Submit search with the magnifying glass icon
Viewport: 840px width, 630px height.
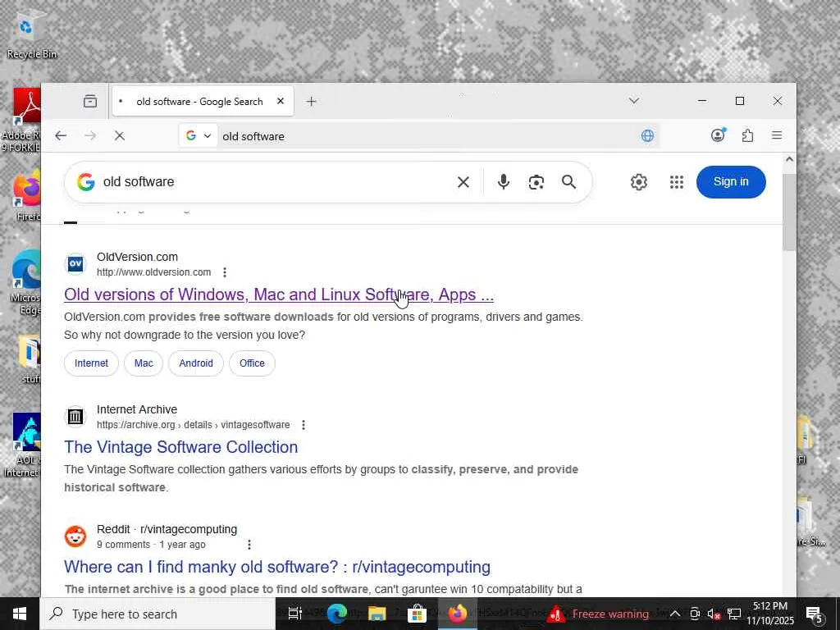click(569, 182)
